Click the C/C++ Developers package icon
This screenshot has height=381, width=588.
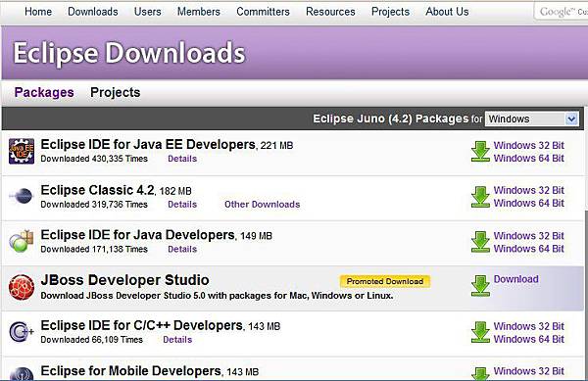click(22, 332)
